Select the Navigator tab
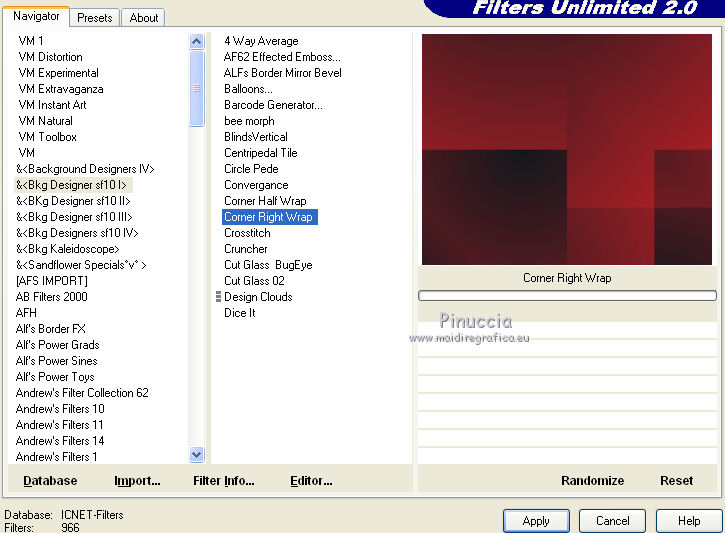725x533 pixels. tap(36, 16)
